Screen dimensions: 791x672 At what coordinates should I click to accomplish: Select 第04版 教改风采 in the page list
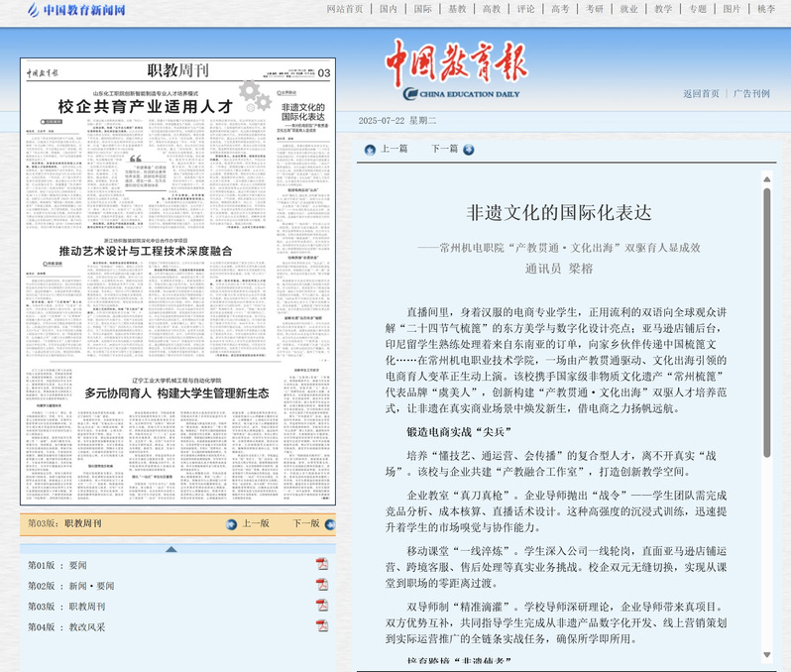65,627
